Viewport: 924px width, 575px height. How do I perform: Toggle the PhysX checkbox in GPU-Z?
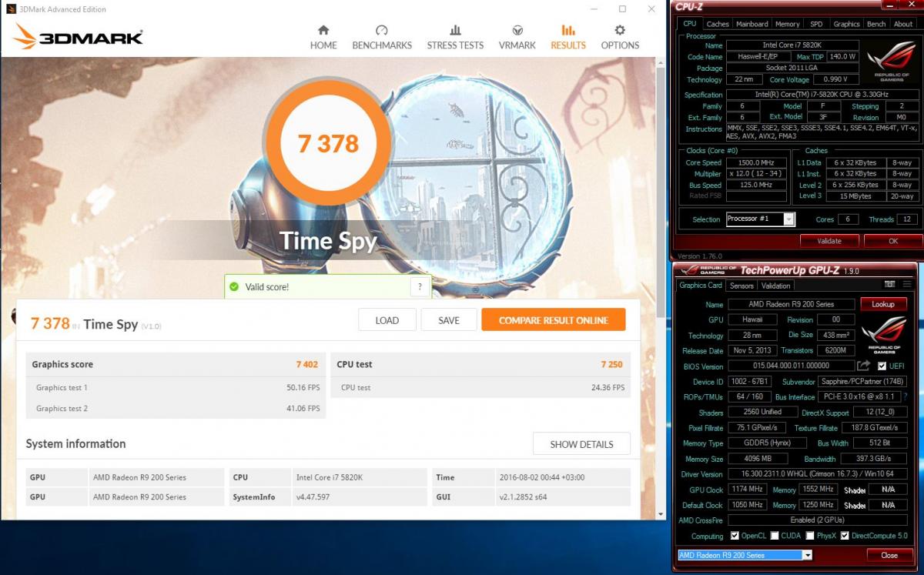tap(809, 536)
